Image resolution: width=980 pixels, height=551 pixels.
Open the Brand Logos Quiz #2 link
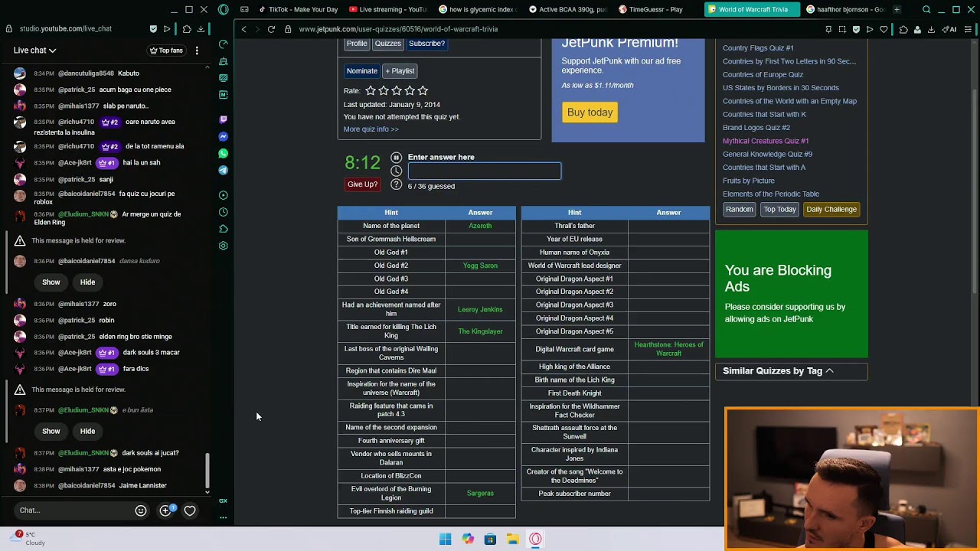pyautogui.click(x=756, y=128)
